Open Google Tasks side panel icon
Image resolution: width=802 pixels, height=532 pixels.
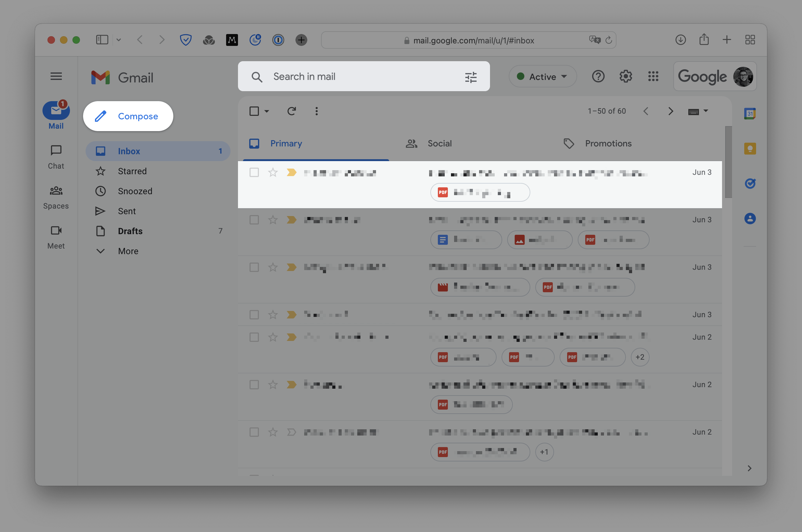750,184
